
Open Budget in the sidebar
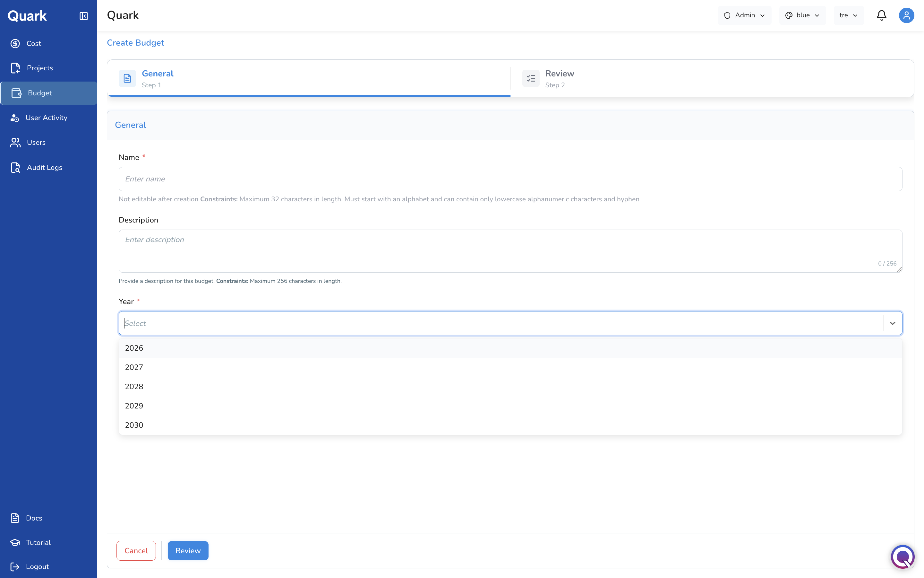(x=48, y=93)
